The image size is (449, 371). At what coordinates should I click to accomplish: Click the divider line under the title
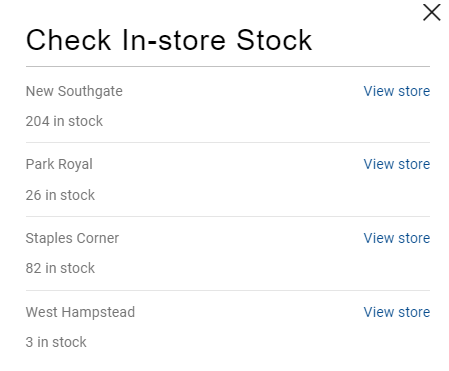[x=228, y=66]
